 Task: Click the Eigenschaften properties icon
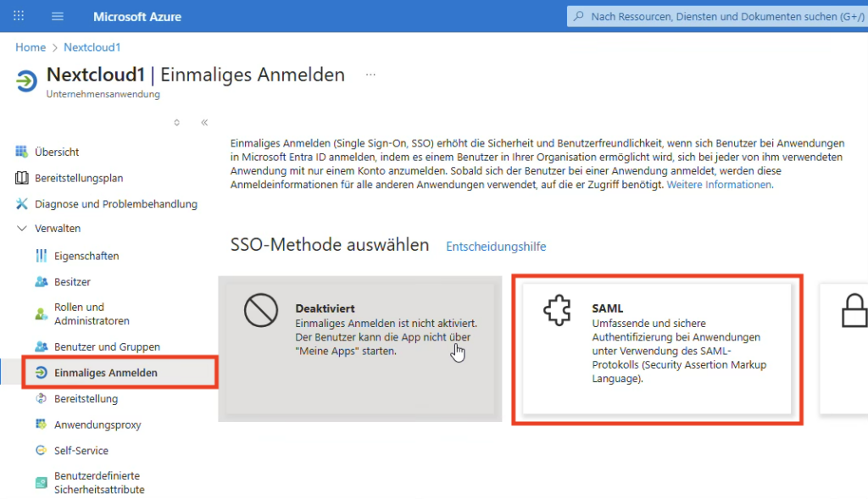42,256
